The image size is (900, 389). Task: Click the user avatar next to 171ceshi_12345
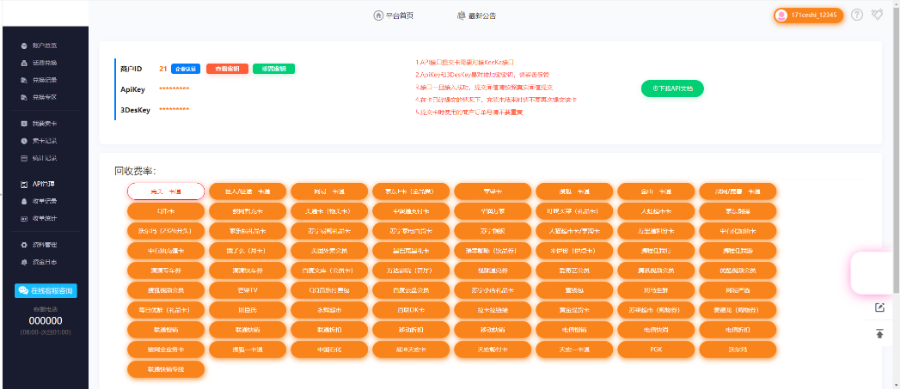click(x=781, y=15)
